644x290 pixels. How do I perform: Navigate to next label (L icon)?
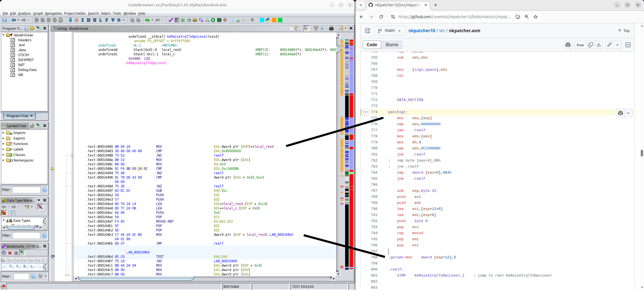point(101,20)
